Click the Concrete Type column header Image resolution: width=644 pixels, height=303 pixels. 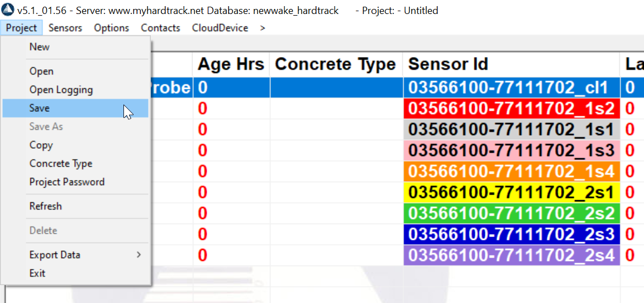[x=336, y=64]
